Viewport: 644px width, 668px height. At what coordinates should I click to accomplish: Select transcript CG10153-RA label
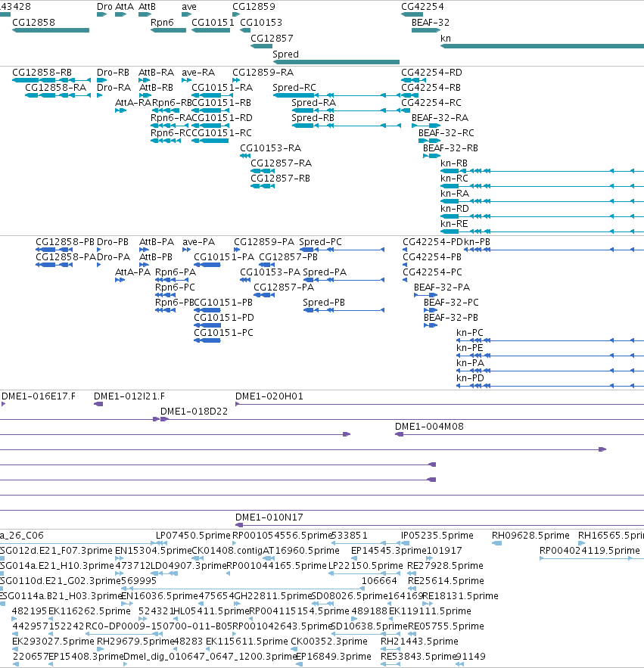click(x=271, y=148)
